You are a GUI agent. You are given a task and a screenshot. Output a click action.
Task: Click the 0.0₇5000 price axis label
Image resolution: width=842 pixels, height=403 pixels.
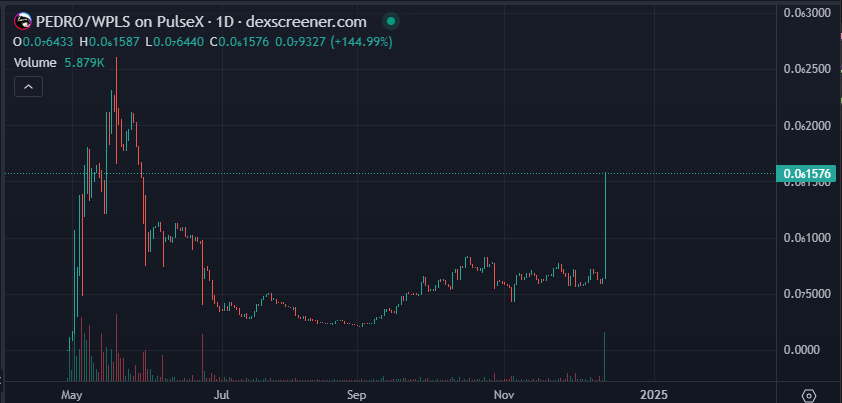pos(809,294)
